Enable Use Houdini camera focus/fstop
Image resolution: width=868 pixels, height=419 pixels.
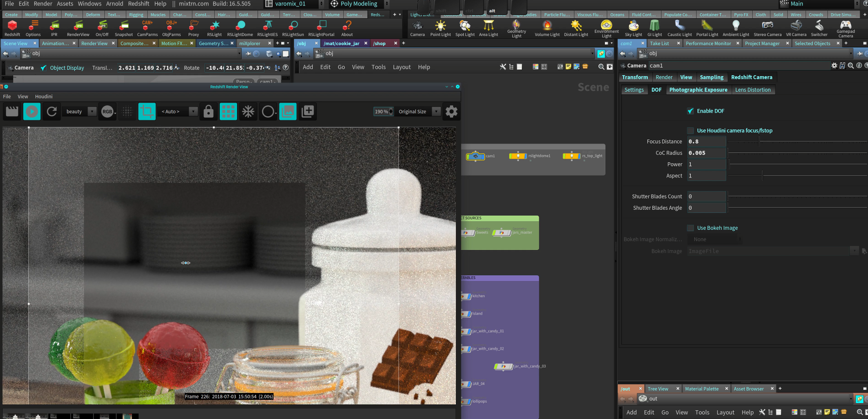pyautogui.click(x=690, y=131)
